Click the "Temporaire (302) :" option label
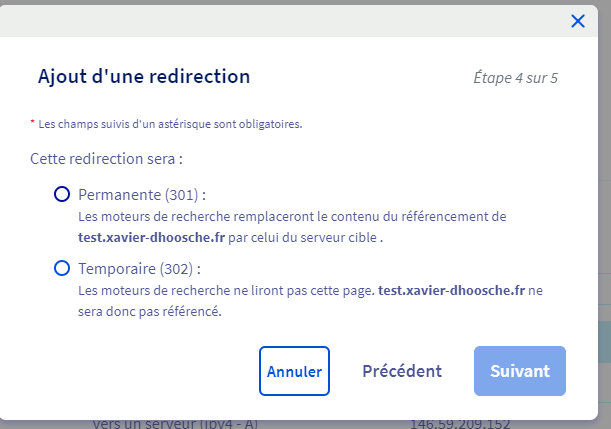 coord(139,269)
